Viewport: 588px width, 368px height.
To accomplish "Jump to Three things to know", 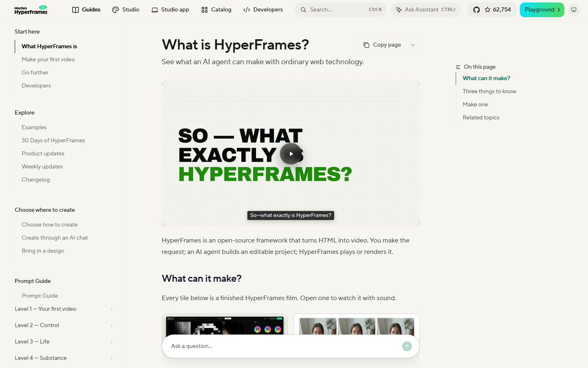I will (x=489, y=92).
